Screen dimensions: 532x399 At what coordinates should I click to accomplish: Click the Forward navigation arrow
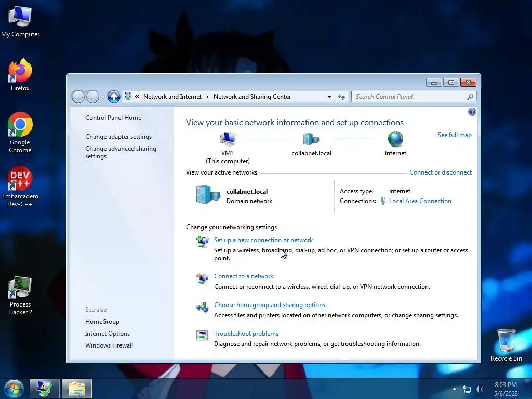pyautogui.click(x=92, y=97)
